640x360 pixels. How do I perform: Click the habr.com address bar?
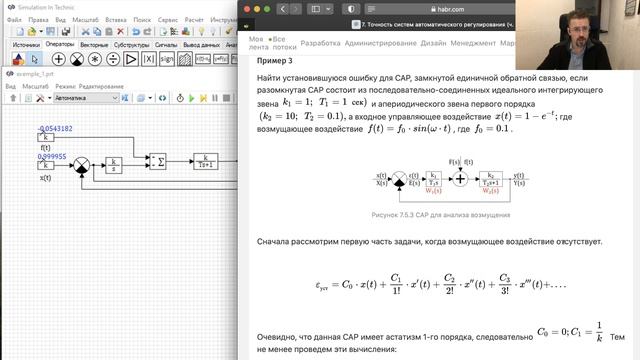click(x=440, y=9)
